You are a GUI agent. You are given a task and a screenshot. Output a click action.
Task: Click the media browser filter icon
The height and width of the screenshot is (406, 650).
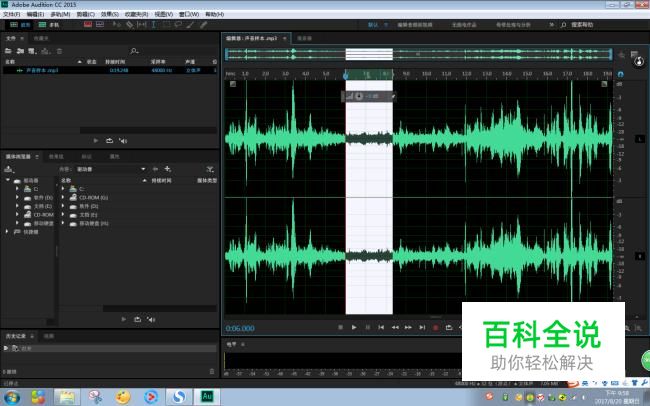click(210, 169)
